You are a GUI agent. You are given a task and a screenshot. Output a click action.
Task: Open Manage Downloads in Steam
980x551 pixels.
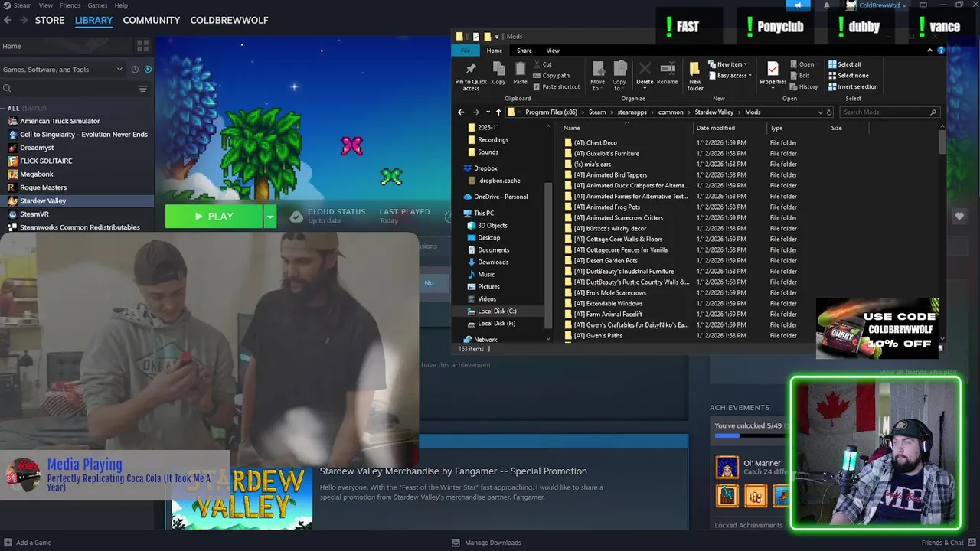point(487,543)
